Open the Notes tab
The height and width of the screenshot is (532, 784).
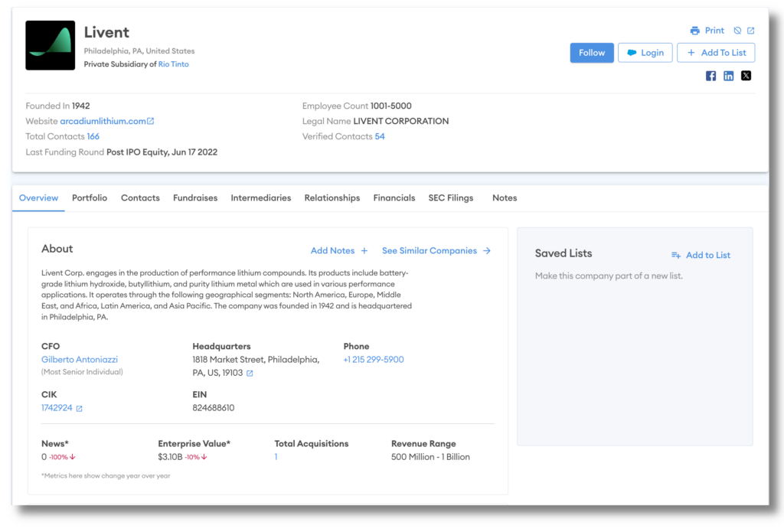[505, 198]
